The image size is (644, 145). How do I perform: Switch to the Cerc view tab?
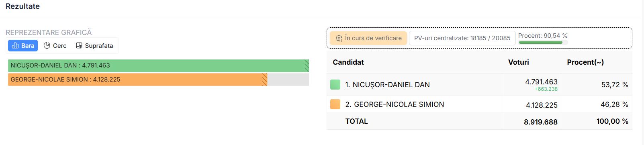(55, 46)
